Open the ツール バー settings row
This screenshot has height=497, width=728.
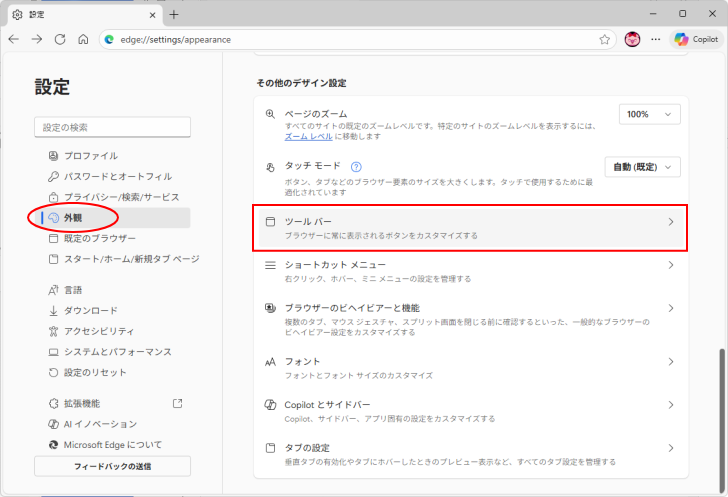471,228
